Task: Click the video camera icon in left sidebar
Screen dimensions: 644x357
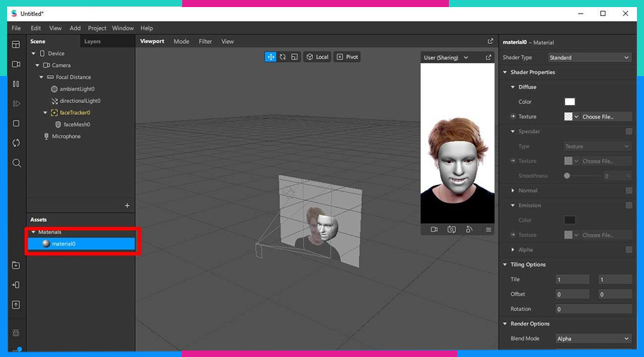Action: pos(16,64)
